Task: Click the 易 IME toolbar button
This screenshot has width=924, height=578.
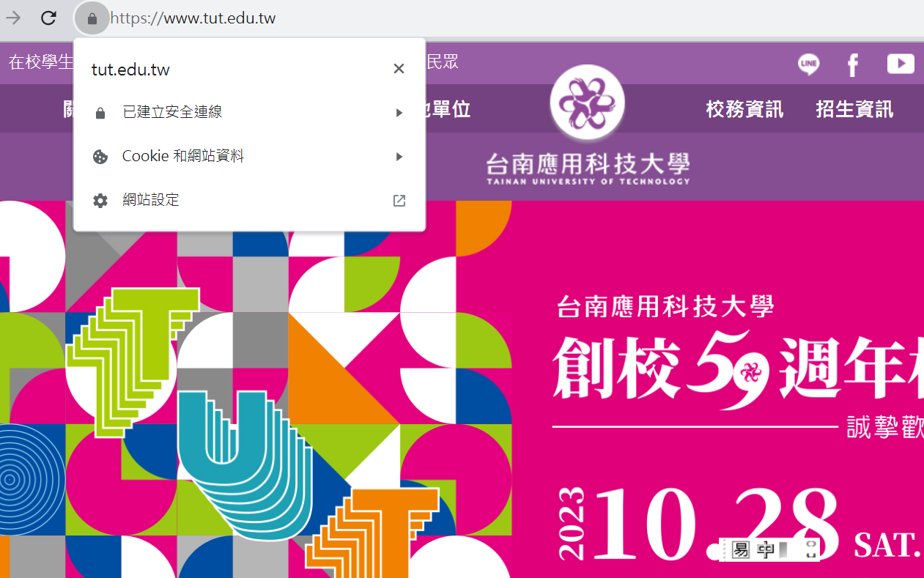Action: [741, 549]
